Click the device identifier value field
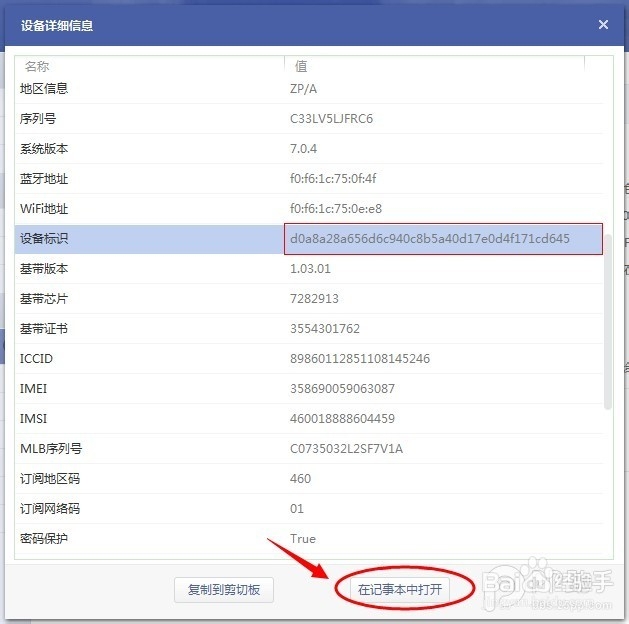The height and width of the screenshot is (624, 629). point(443,239)
